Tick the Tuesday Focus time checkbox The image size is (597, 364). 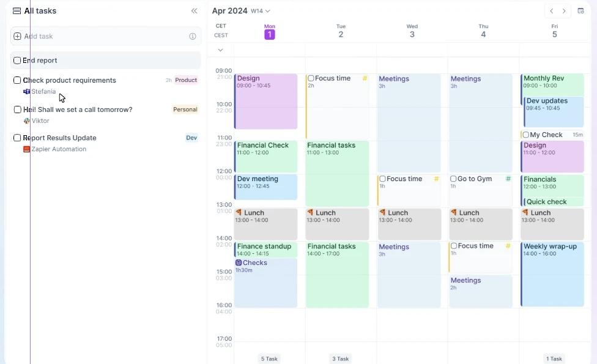311,78
